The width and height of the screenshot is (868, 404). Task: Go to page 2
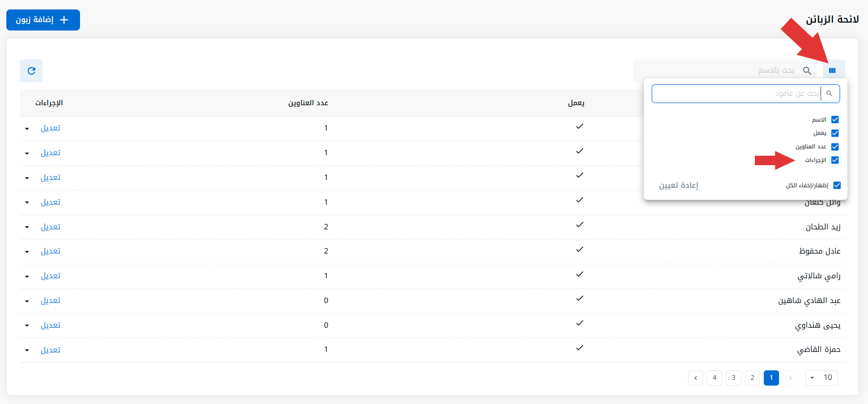click(752, 378)
